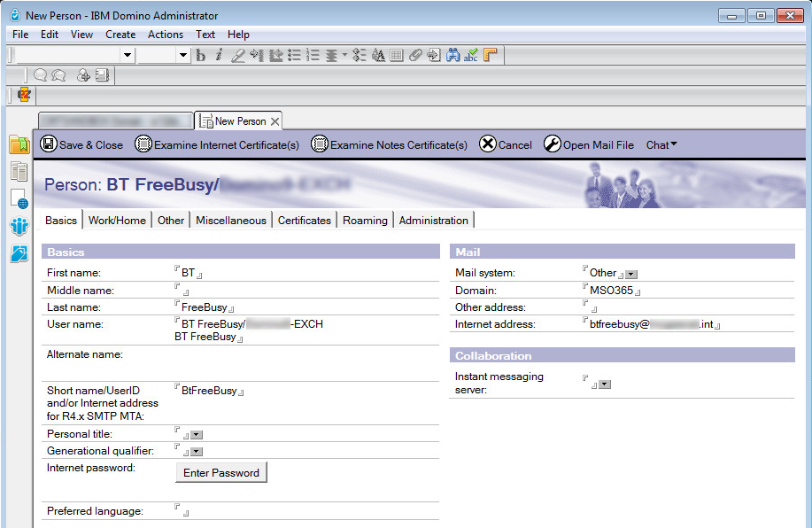Switch to the Certificates tab

point(305,221)
